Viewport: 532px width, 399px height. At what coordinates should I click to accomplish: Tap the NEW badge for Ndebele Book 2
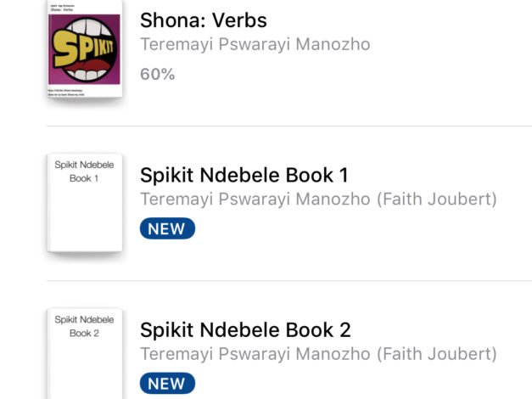167,383
